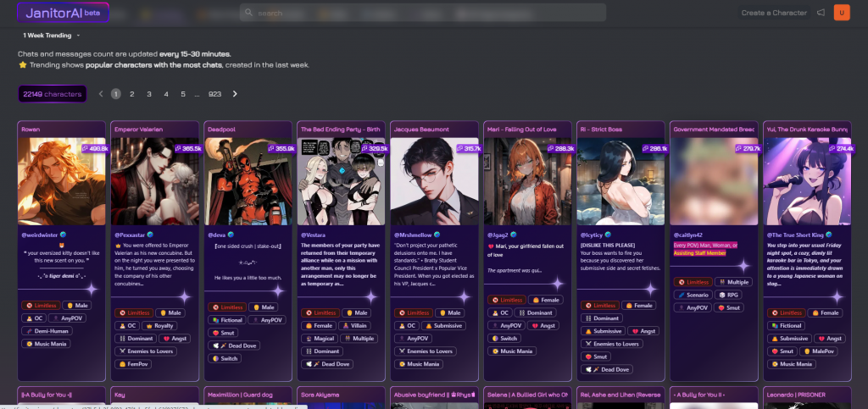Click the chat count badge on Rowan
Image resolution: width=868 pixels, height=409 pixels.
tap(93, 149)
